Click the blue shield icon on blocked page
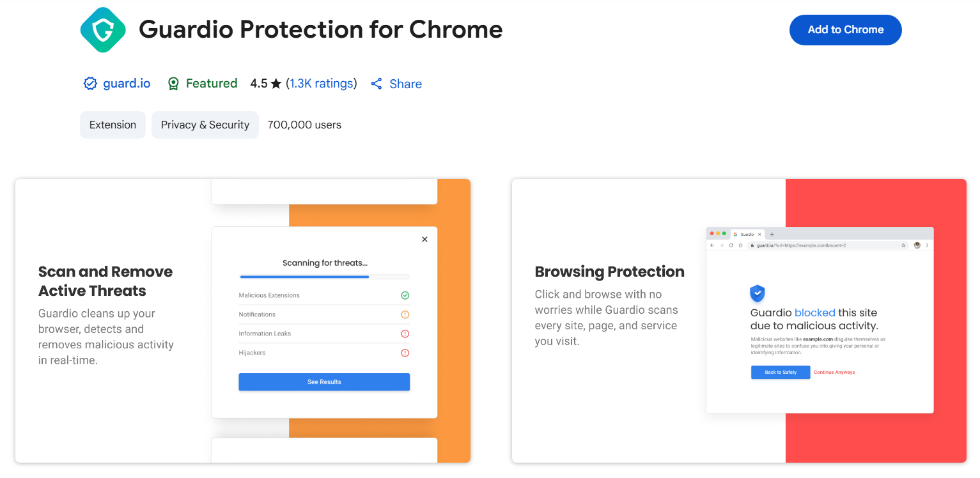Viewport: 980px width, 478px height. coord(758,293)
